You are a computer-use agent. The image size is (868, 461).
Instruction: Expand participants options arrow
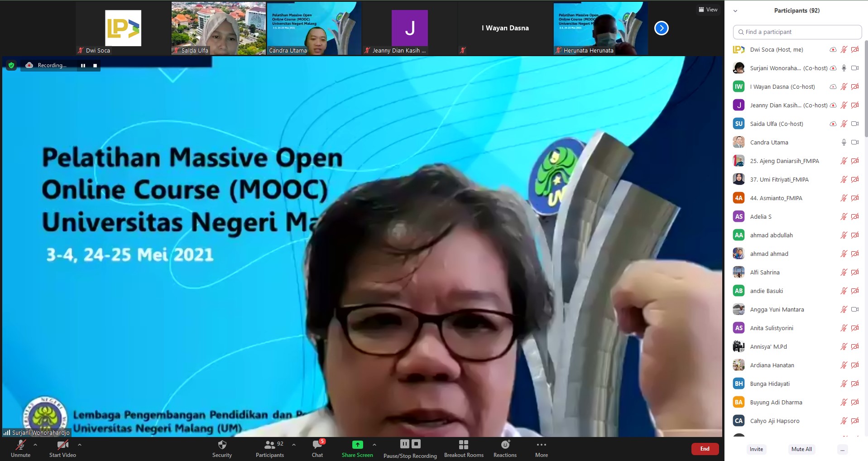coord(294,445)
